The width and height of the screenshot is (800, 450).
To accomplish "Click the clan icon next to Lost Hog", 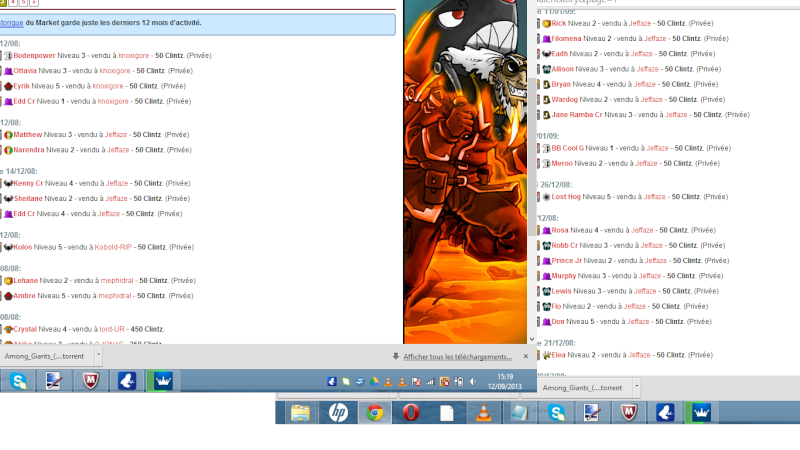I will tap(546, 197).
